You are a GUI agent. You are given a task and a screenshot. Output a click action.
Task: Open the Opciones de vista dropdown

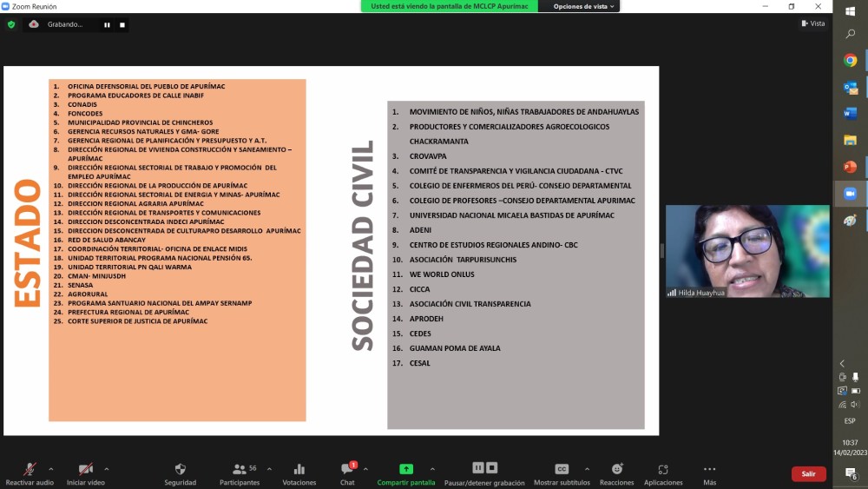click(585, 6)
